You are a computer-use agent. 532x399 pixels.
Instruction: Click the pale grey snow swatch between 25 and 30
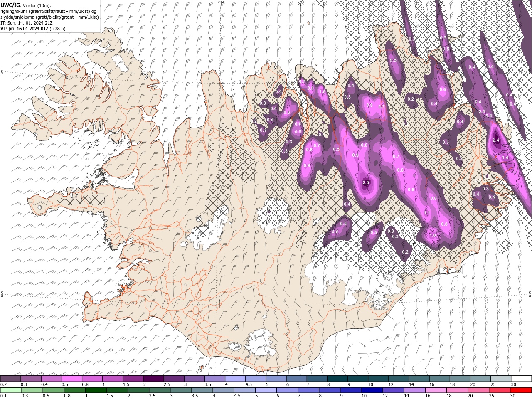(501, 379)
